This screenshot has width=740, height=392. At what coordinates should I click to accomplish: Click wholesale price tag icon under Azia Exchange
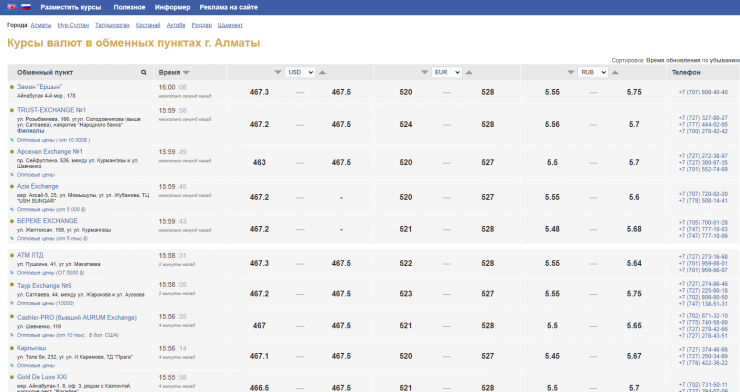12,209
